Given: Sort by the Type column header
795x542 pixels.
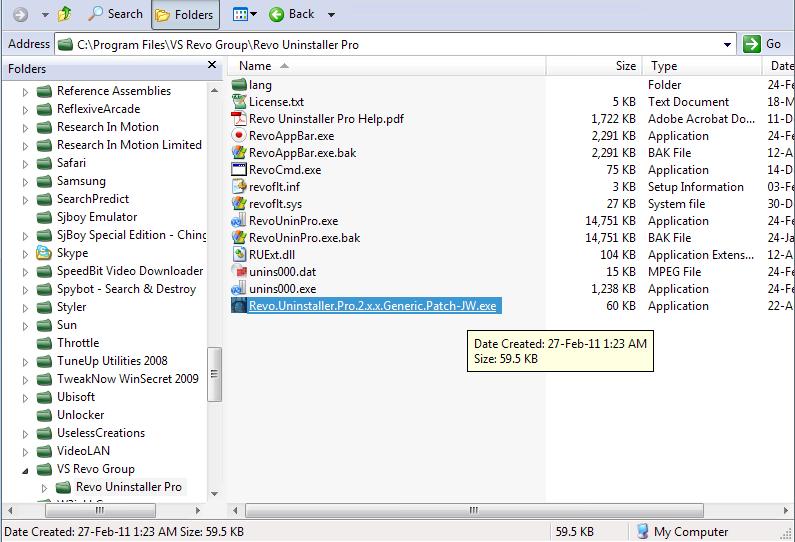Looking at the screenshot, I should click(x=702, y=66).
